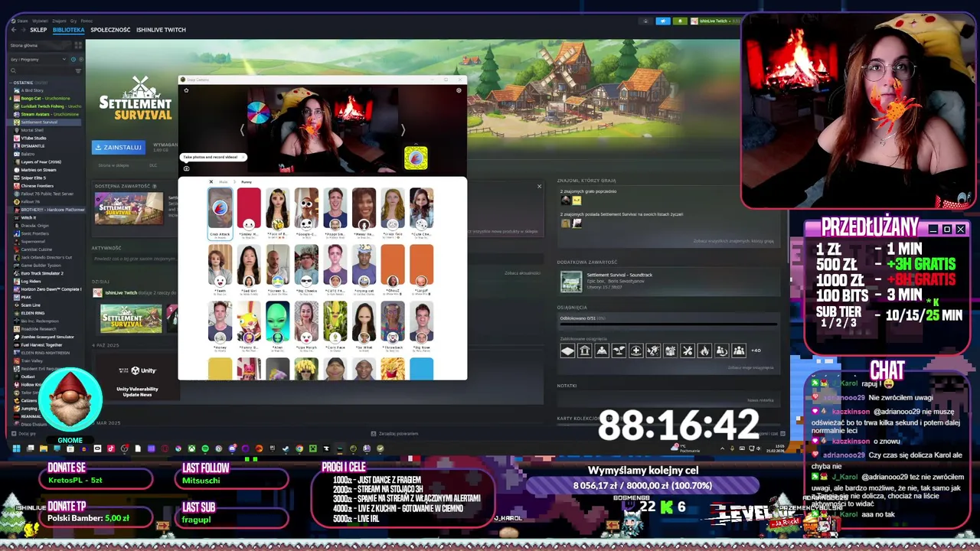Open File Explorer from taskbar
This screenshot has width=980, height=551.
point(44,448)
